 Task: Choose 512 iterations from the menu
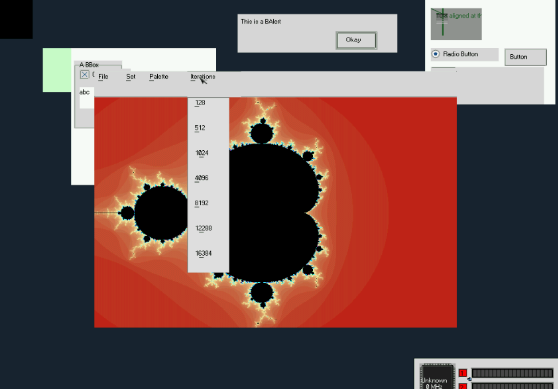pos(208,128)
